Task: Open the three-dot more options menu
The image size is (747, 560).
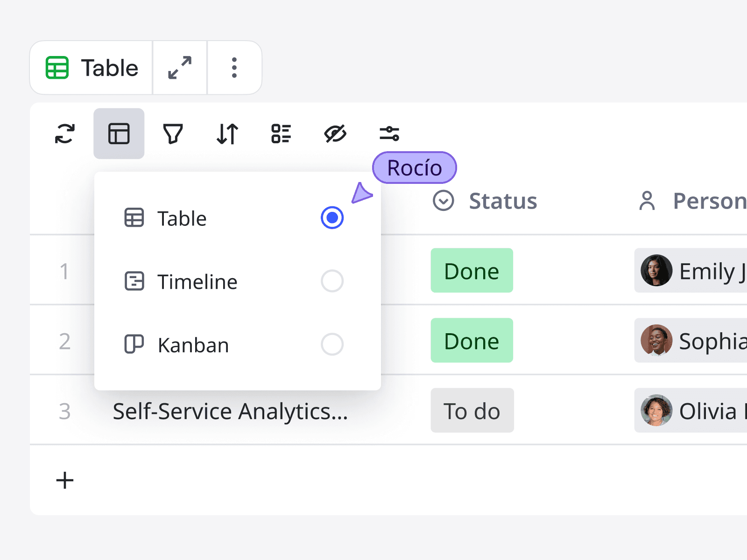Action: tap(234, 68)
